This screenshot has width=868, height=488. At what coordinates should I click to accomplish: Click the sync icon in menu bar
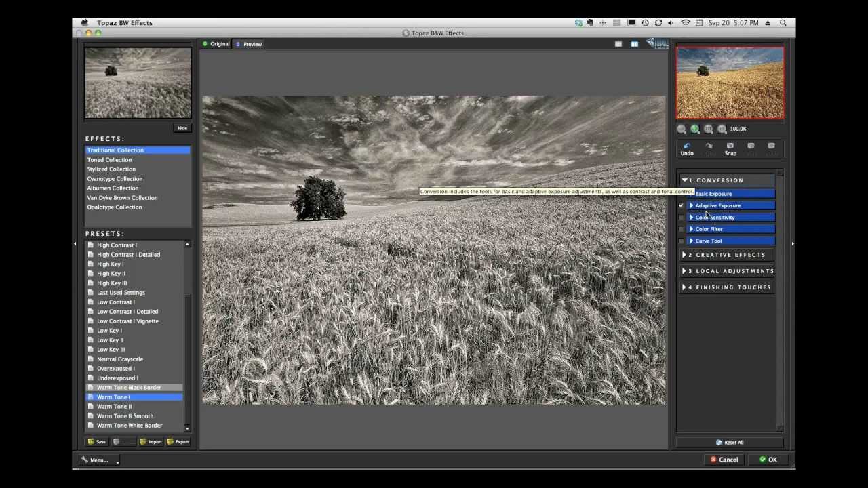[x=658, y=23]
